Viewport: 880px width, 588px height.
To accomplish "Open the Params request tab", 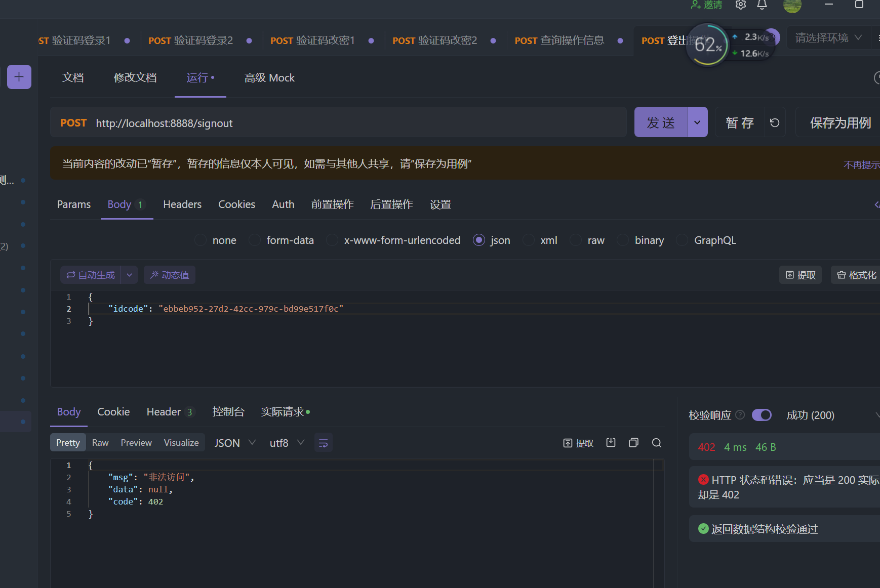I will (74, 204).
